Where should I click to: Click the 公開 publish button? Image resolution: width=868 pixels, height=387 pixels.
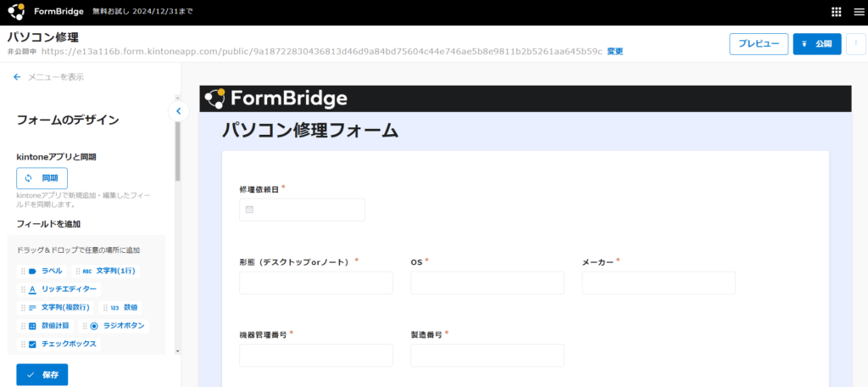(817, 44)
